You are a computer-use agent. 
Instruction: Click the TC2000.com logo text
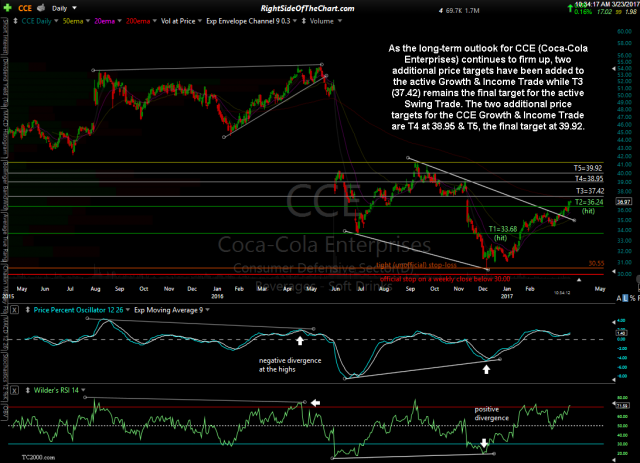coord(38,457)
